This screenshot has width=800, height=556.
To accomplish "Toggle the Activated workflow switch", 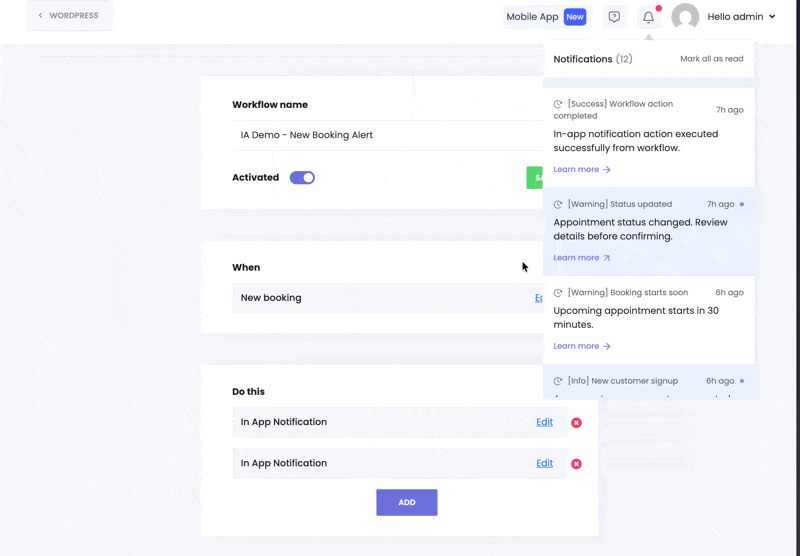I will pos(302,178).
